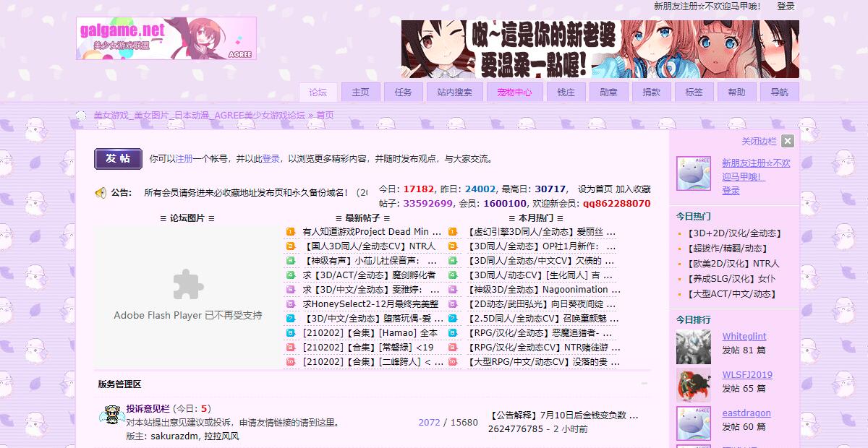The width and height of the screenshot is (868, 448).
Task: Open the 钱庄 tab
Action: coord(566,92)
